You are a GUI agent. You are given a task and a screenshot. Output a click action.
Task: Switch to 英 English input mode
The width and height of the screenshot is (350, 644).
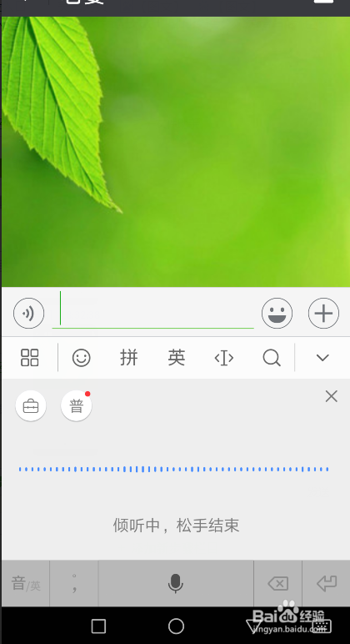[x=177, y=358]
